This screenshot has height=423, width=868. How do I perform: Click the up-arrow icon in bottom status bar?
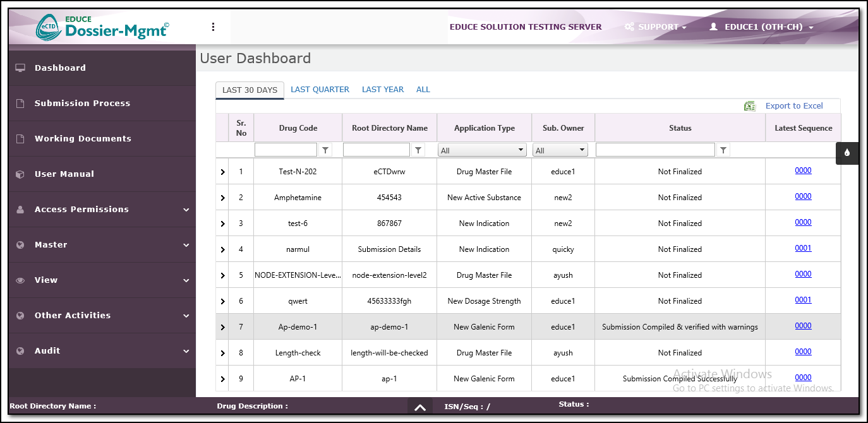(x=420, y=407)
